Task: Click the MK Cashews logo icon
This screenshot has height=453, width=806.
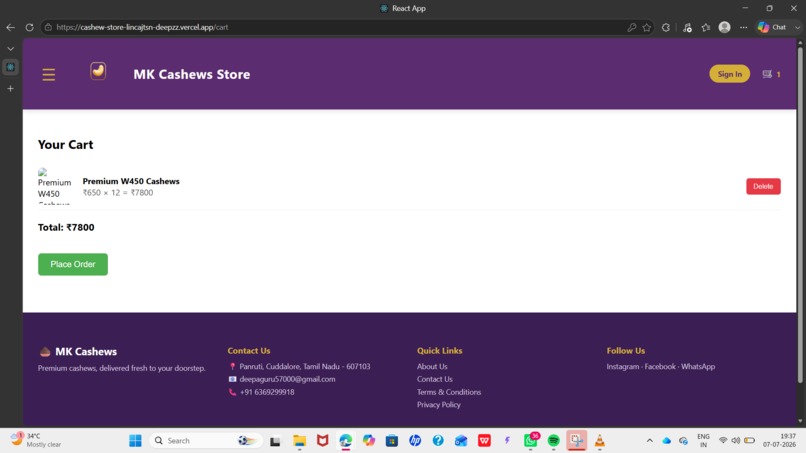Action: coord(98,71)
